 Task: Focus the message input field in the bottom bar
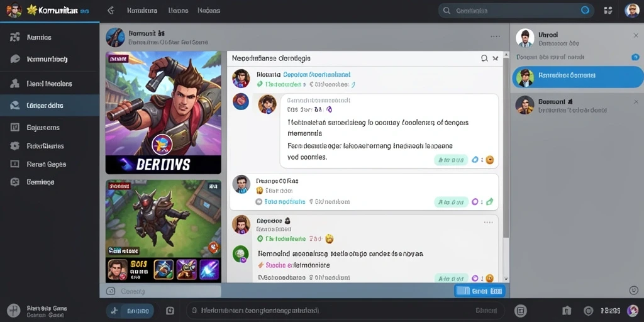(345, 311)
